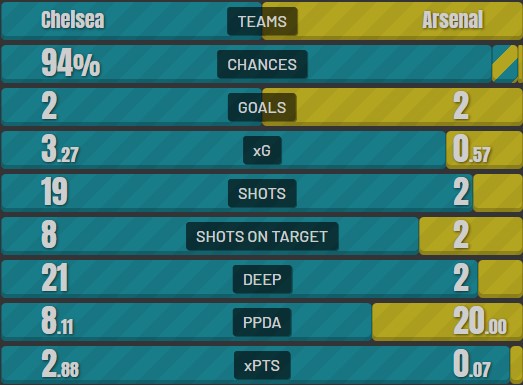
Task: Click the xG stat label
Action: click(x=262, y=150)
